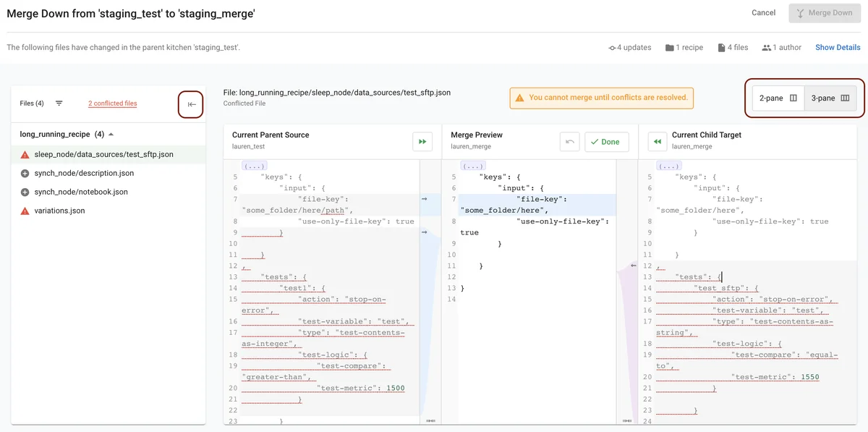Image resolution: width=868 pixels, height=432 pixels.
Task: Filter by 2 conflicted files link
Action: 112,103
